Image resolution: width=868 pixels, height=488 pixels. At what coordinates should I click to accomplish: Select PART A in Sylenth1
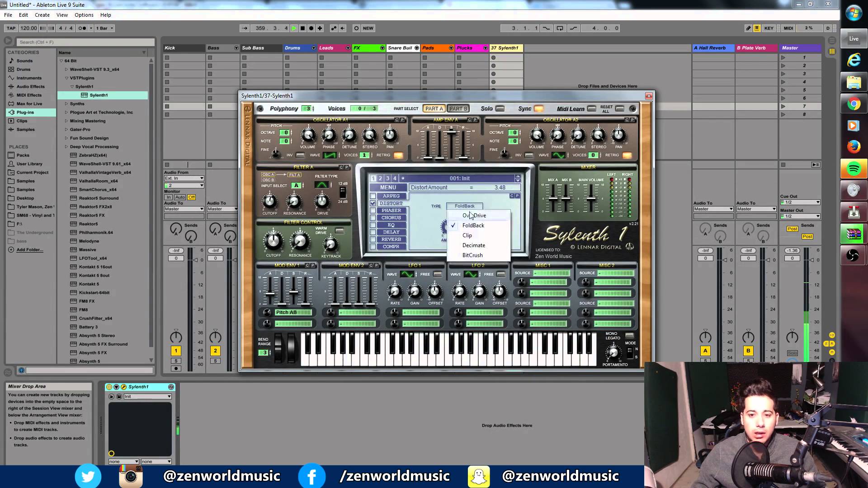[434, 108]
